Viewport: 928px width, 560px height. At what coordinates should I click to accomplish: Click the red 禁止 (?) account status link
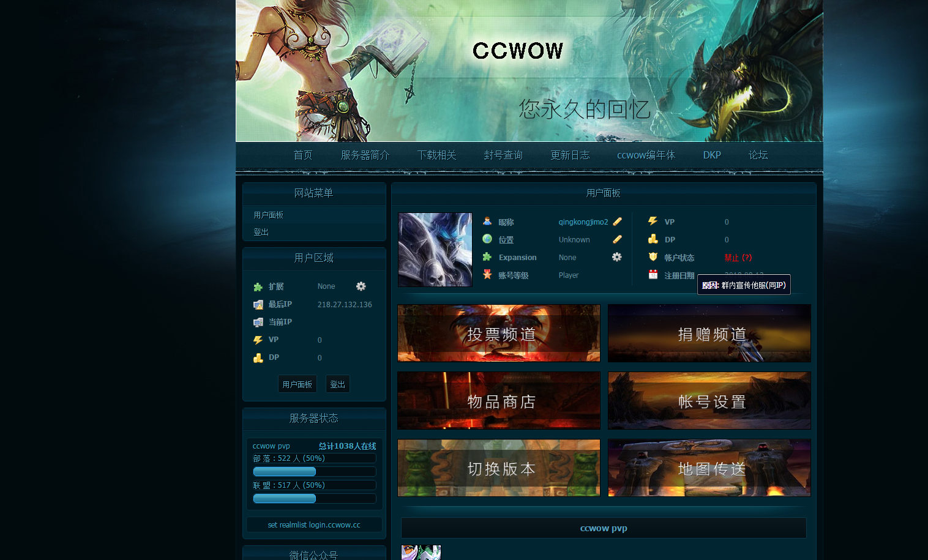point(738,258)
